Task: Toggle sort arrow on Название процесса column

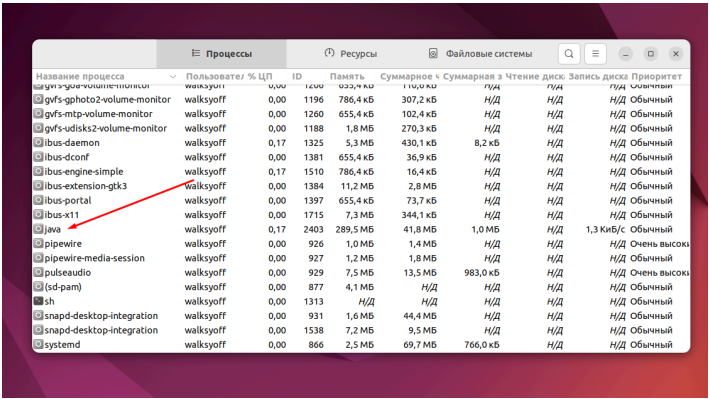Action: pos(173,77)
